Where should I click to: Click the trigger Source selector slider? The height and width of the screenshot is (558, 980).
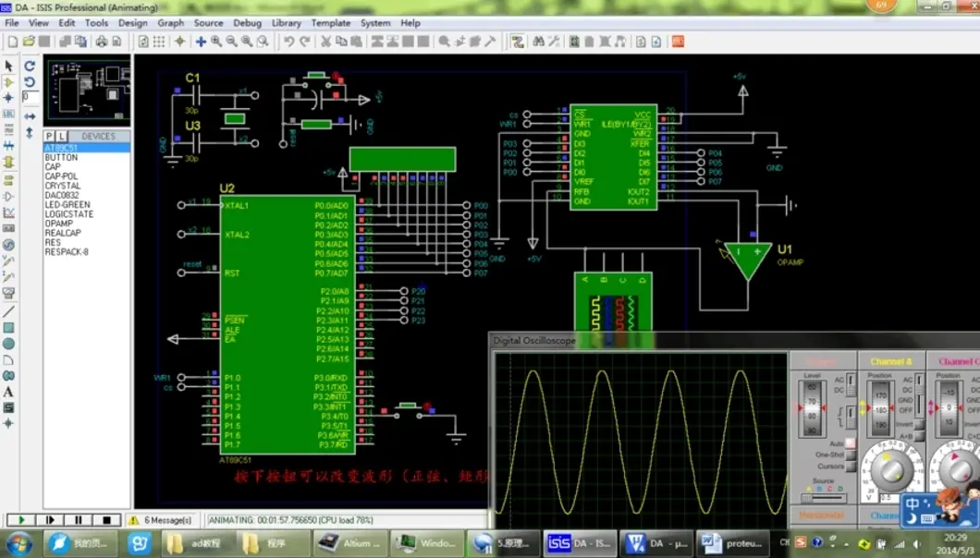coord(824,498)
